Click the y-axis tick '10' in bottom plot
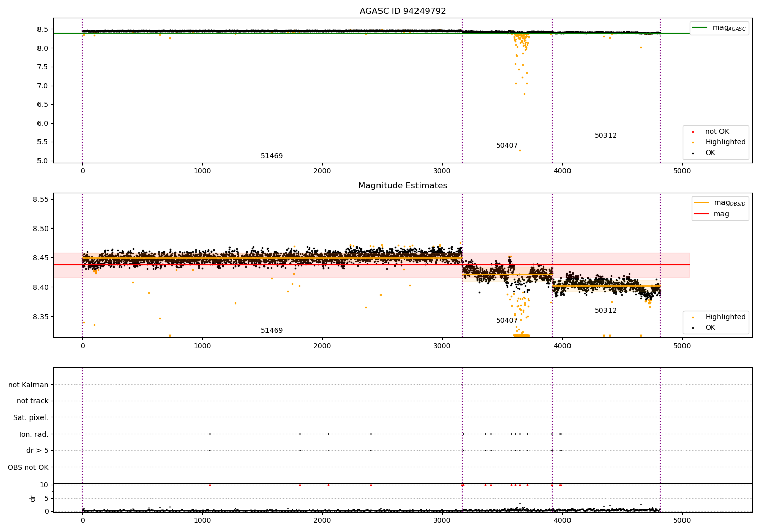The width and height of the screenshot is (760, 532). pos(44,485)
